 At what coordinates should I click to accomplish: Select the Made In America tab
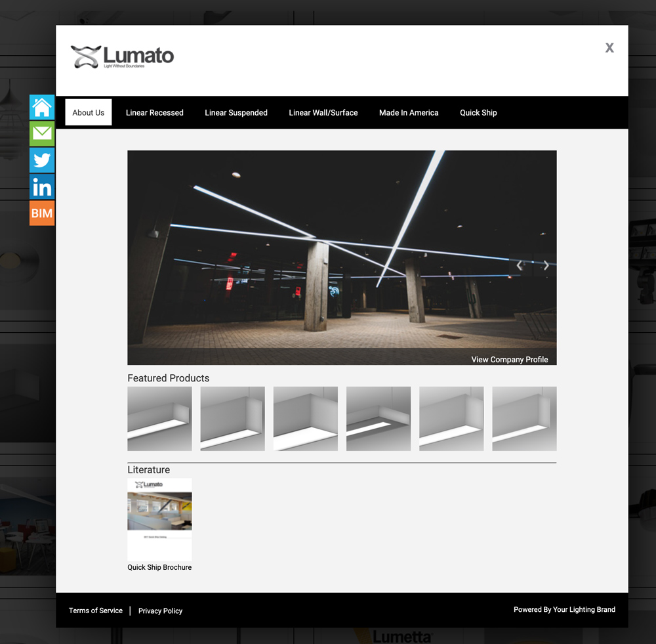[x=409, y=112]
